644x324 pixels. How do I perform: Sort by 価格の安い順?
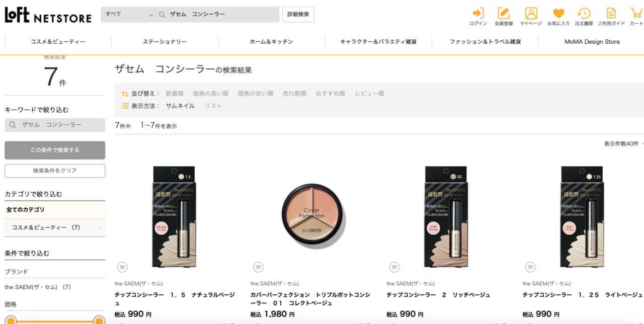click(256, 94)
